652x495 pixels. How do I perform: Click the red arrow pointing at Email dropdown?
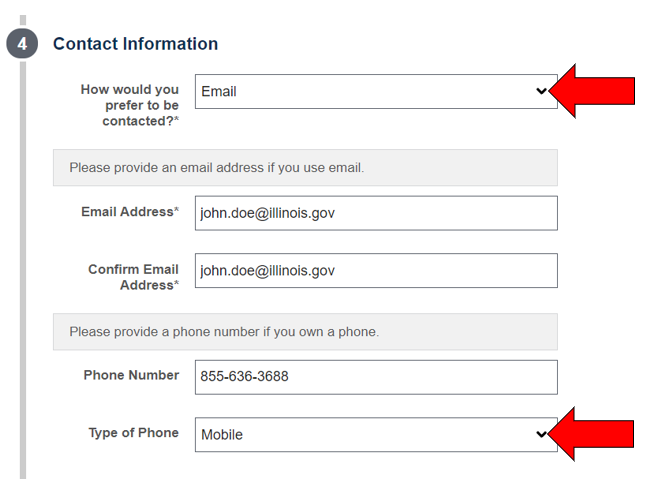click(592, 91)
